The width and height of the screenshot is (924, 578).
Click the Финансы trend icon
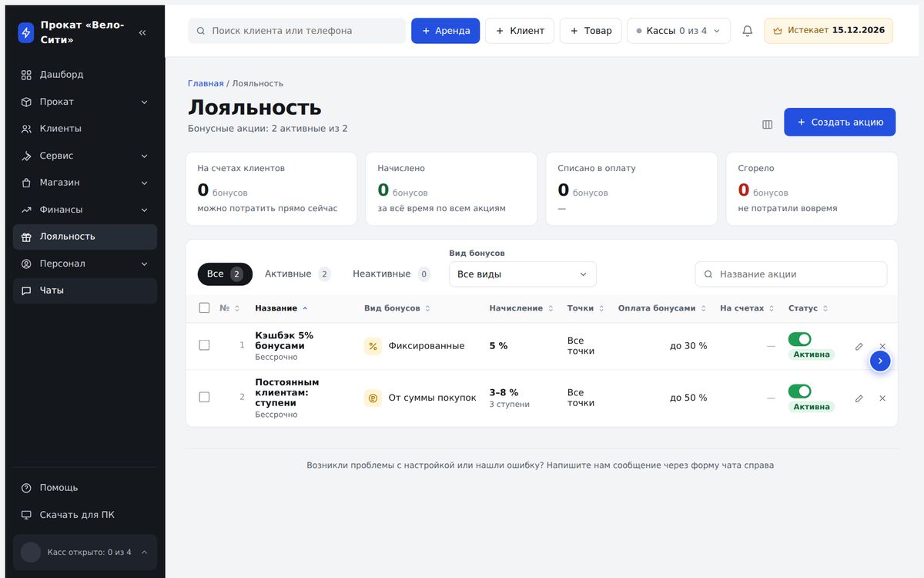[26, 210]
